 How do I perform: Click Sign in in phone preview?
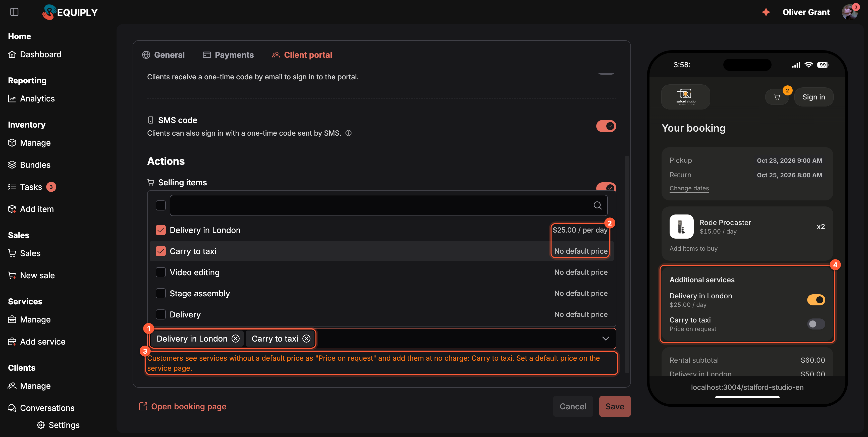pyautogui.click(x=813, y=97)
